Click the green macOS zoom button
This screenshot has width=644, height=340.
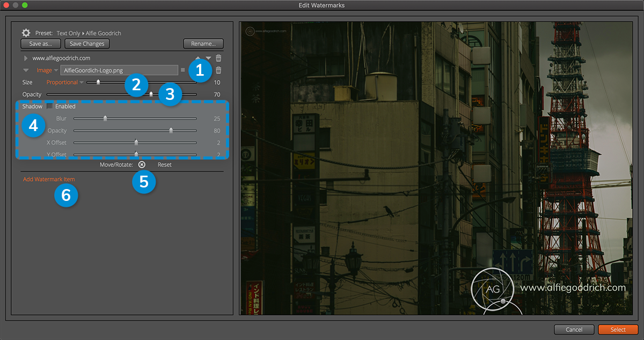[x=25, y=5]
